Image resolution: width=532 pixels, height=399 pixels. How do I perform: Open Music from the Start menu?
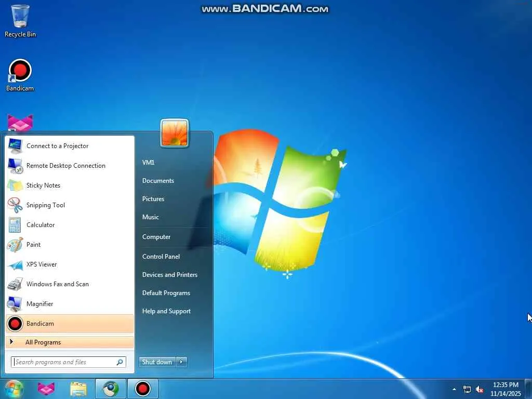[150, 217]
